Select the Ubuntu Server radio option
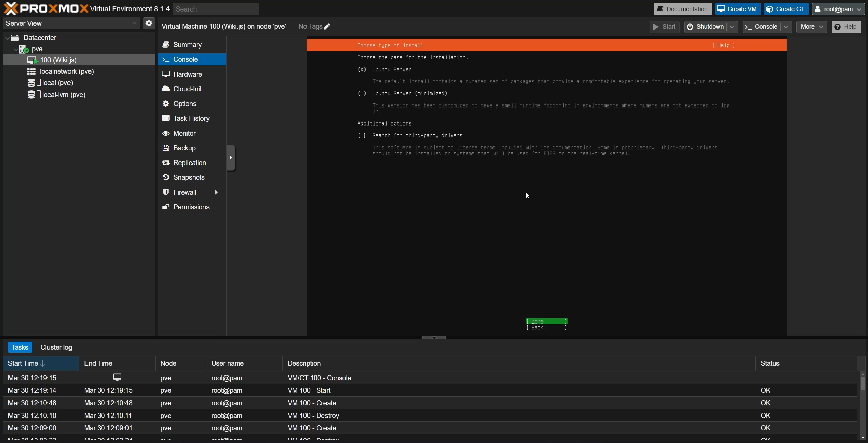The width and height of the screenshot is (868, 443). coord(362,70)
